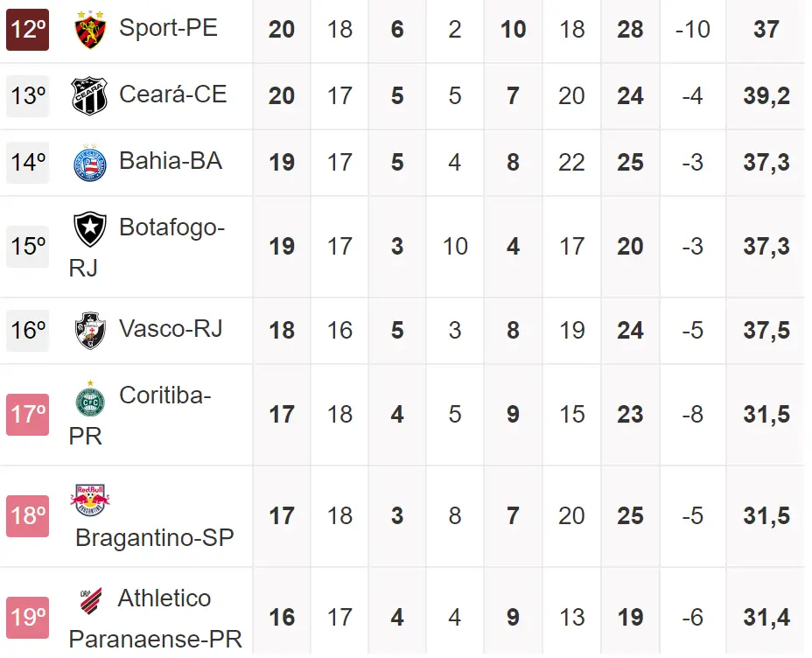This screenshot has height=658, width=812.
Task: Open the Sport-PE team link
Action: coord(168,28)
